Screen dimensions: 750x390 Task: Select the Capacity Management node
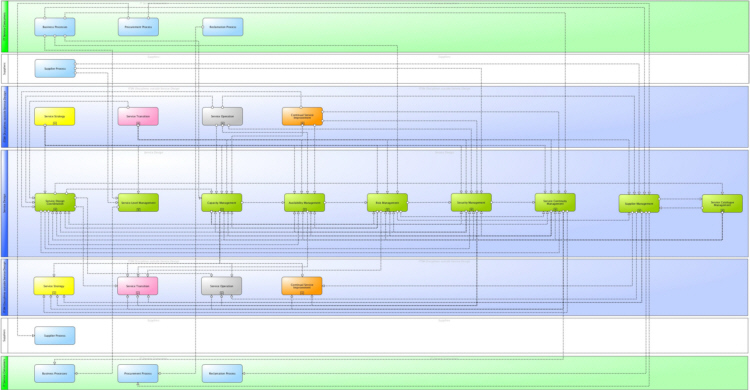[x=222, y=202]
